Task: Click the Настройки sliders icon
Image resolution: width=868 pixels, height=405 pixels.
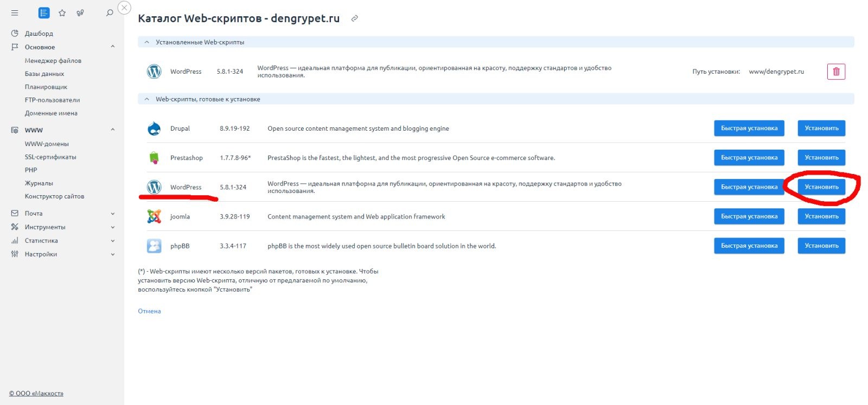Action: point(15,254)
